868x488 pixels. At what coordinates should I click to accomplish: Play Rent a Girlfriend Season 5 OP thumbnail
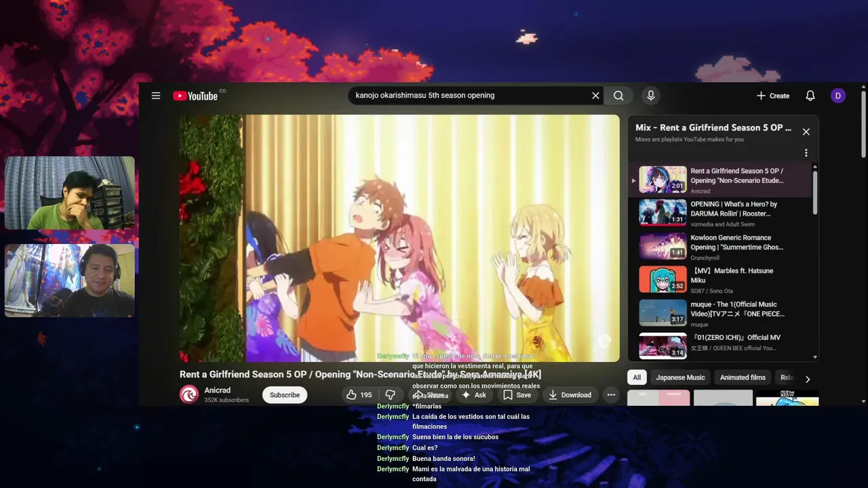(663, 180)
